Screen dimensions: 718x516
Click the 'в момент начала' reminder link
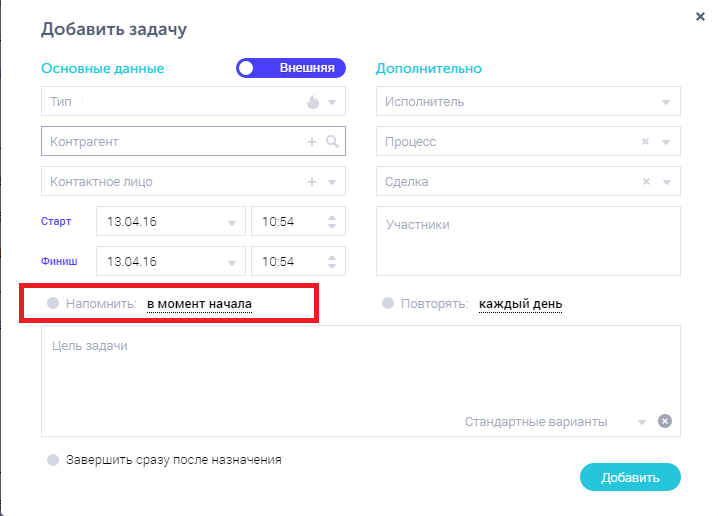coord(199,303)
